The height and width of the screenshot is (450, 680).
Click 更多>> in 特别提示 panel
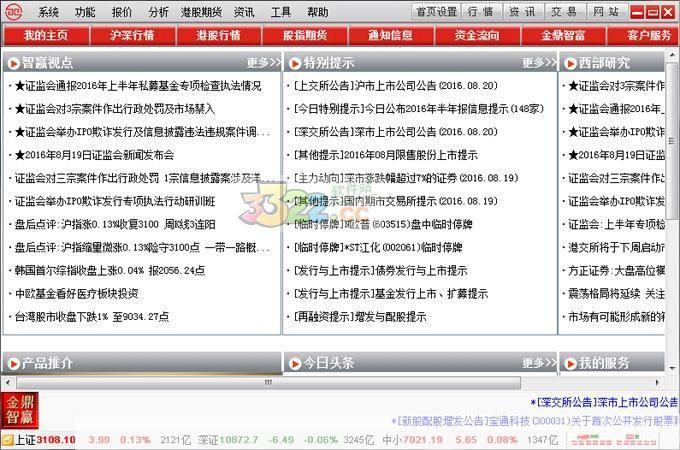539,63
